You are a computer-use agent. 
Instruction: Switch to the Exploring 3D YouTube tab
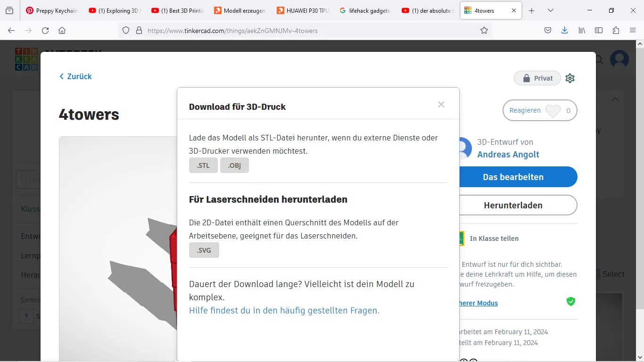115,10
